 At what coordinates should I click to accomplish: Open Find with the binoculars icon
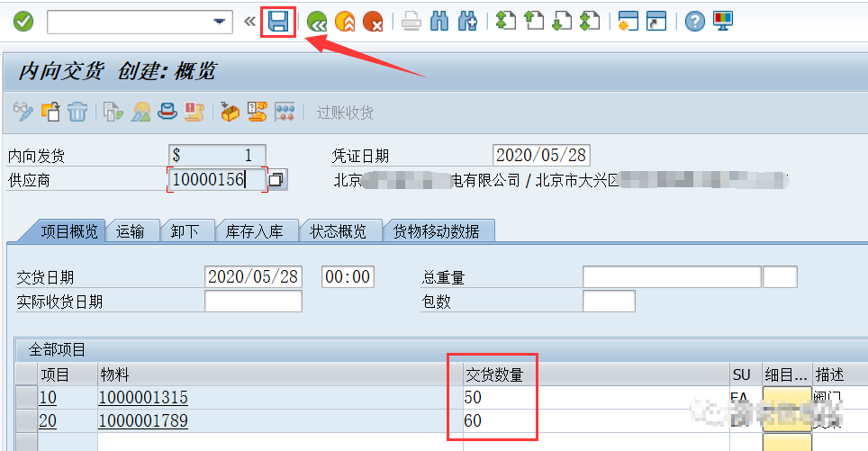439,22
